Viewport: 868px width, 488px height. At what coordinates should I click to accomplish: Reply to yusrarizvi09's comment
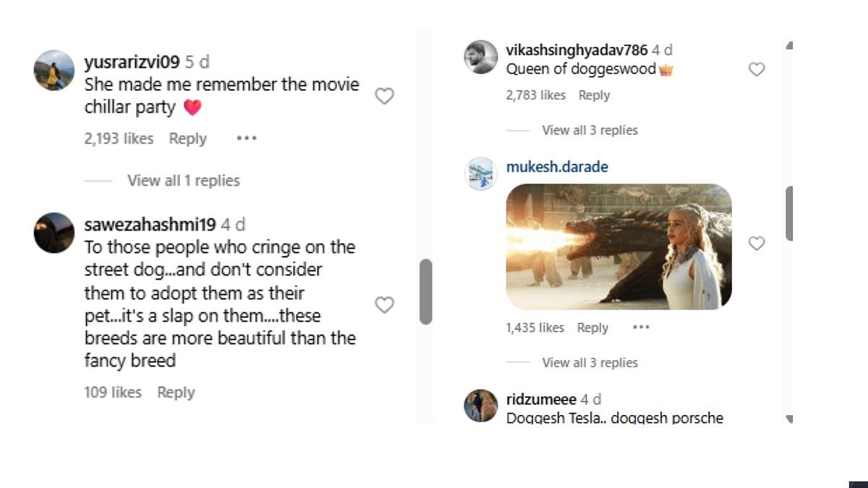(x=187, y=139)
